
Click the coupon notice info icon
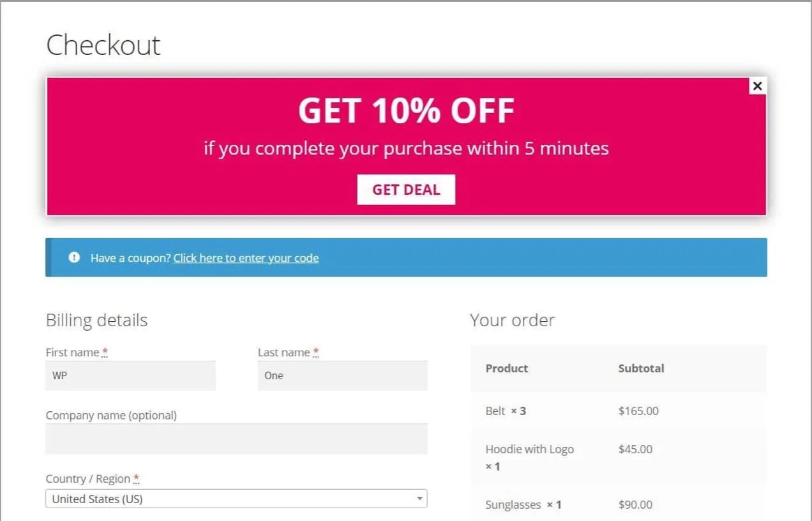pyautogui.click(x=74, y=257)
